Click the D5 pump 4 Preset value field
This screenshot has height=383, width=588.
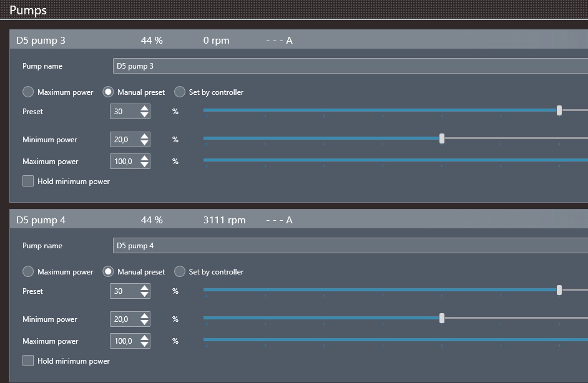pos(124,291)
